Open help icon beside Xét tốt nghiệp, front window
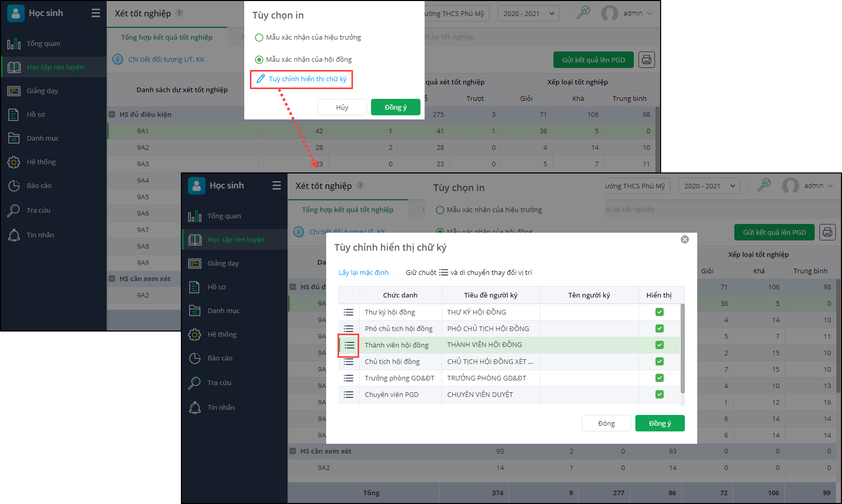This screenshot has height=504, width=842. point(360,185)
